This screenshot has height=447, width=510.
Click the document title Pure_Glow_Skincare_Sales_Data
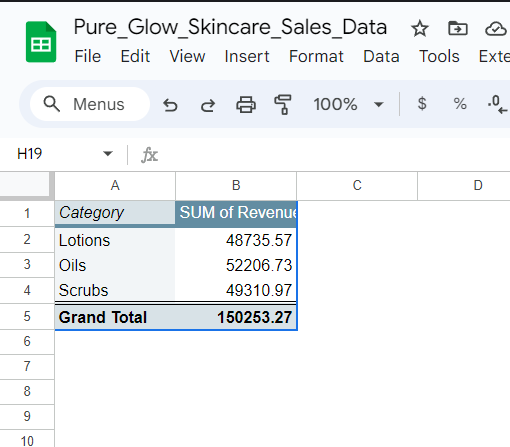[230, 27]
